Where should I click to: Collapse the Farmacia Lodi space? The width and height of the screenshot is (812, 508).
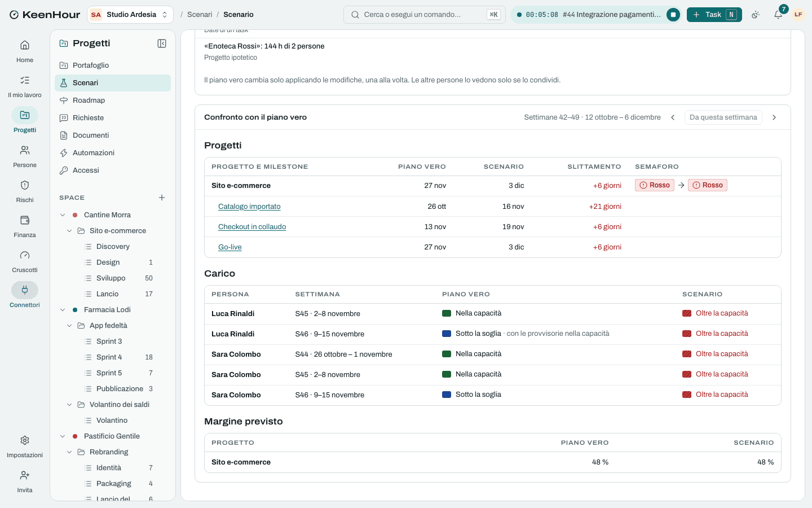coord(63,310)
